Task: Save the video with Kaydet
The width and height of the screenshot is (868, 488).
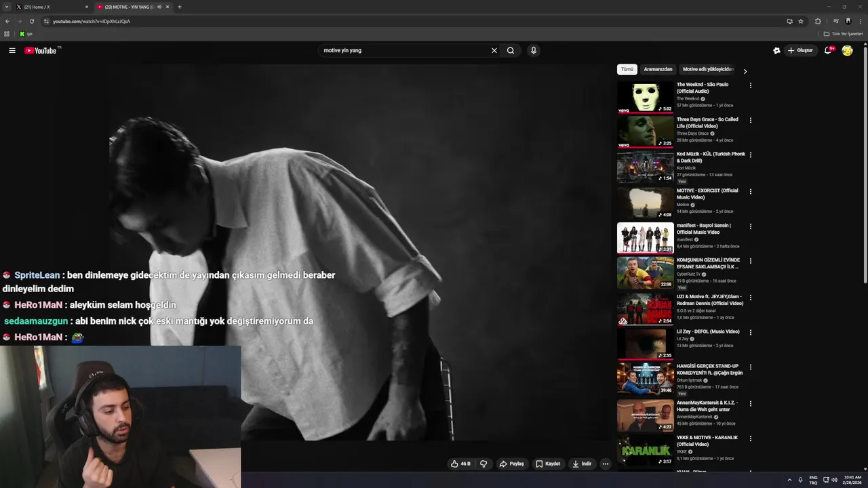Action: coord(548,464)
